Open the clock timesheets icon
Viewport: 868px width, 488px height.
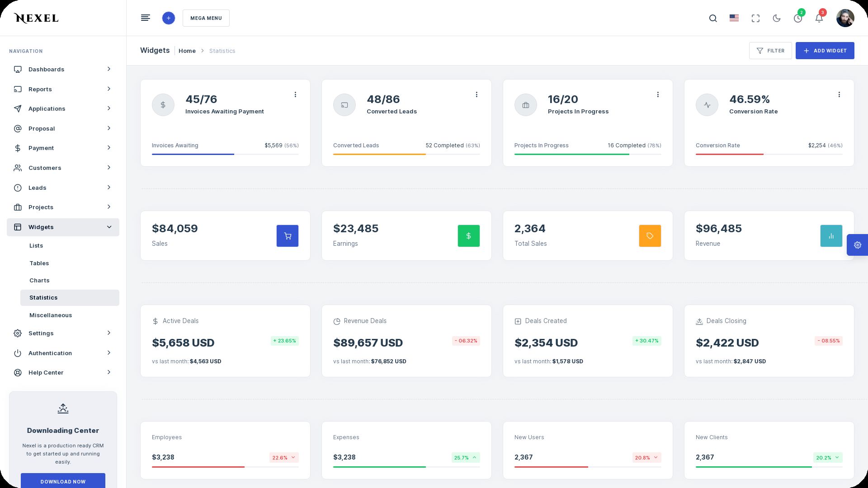click(x=798, y=19)
